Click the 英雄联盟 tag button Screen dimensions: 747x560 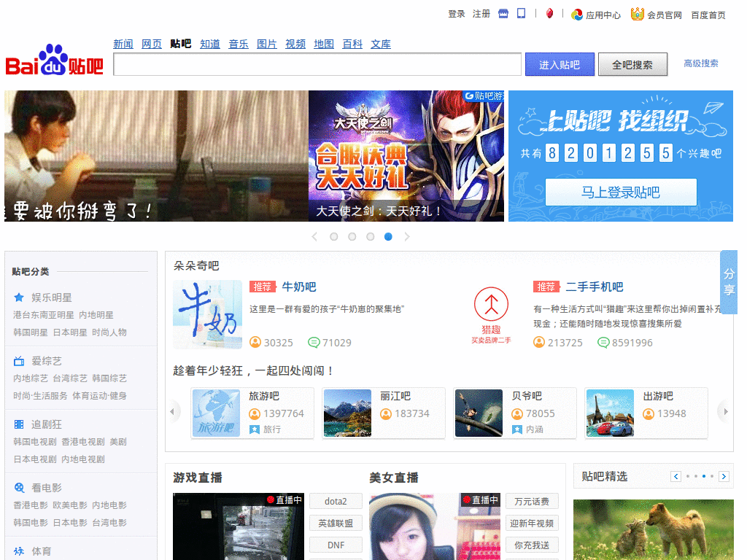(x=336, y=524)
